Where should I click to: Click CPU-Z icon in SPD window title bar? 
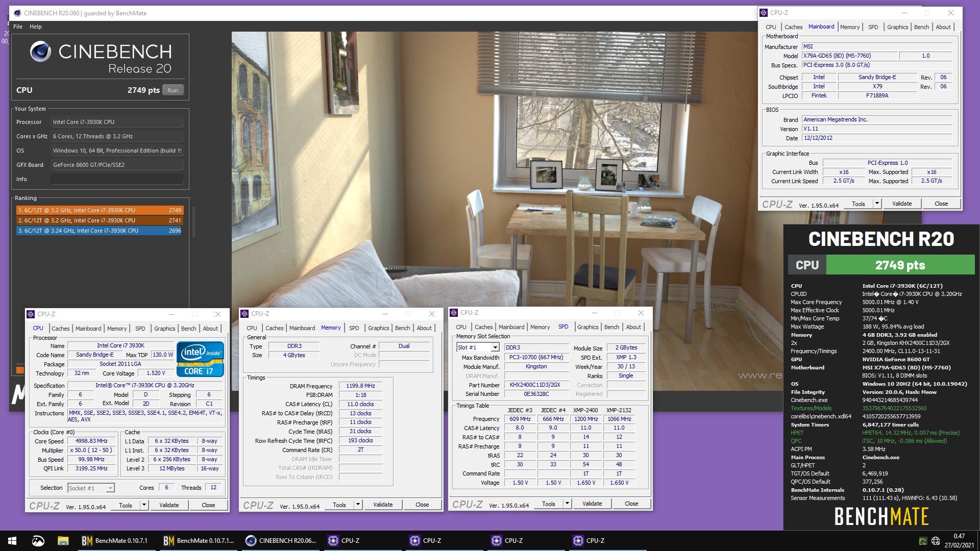tap(454, 313)
